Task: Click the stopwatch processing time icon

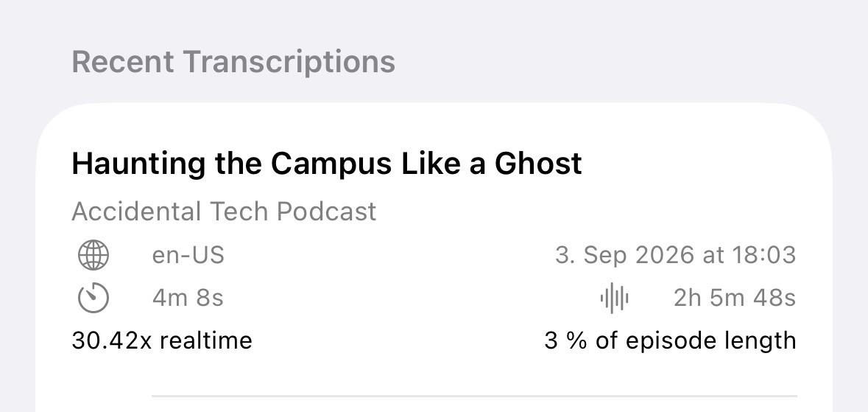Action: (93, 298)
